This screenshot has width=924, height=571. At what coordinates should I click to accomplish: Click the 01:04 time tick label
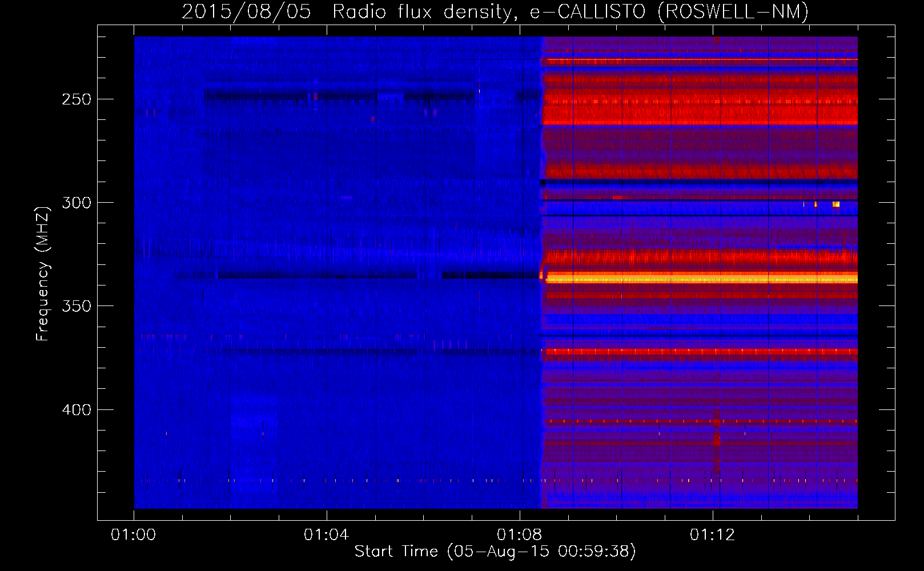(x=326, y=534)
